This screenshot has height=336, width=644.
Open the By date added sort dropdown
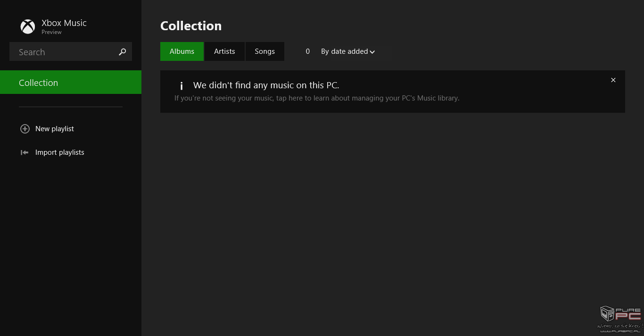click(x=348, y=51)
